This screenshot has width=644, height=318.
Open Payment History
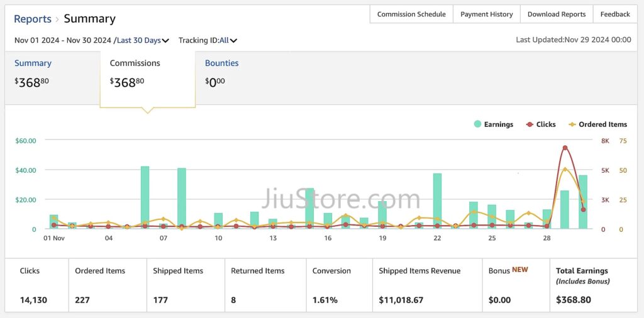tap(487, 14)
